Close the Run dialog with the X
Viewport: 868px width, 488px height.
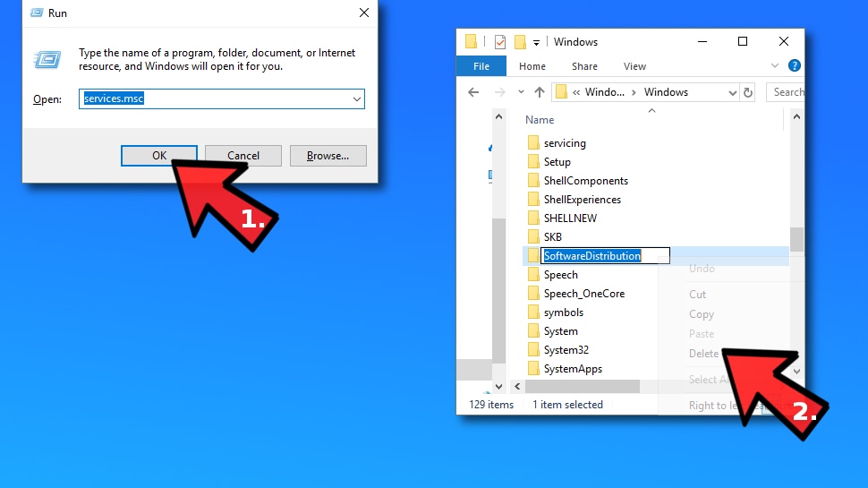[363, 13]
